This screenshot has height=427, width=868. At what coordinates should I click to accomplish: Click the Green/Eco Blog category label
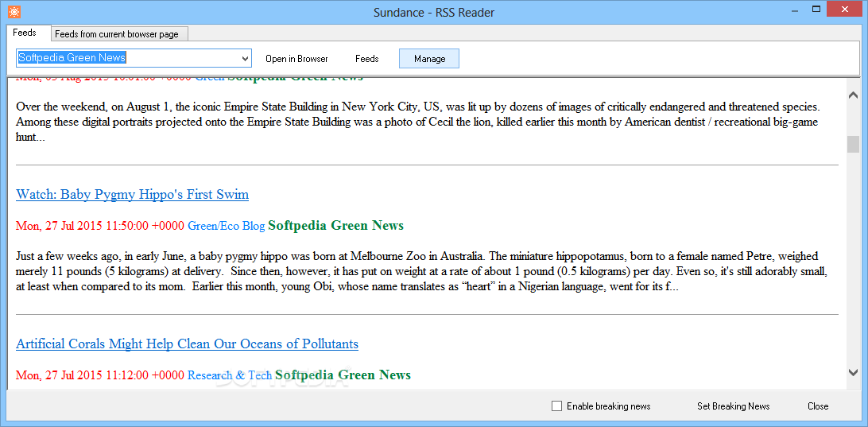pos(227,226)
